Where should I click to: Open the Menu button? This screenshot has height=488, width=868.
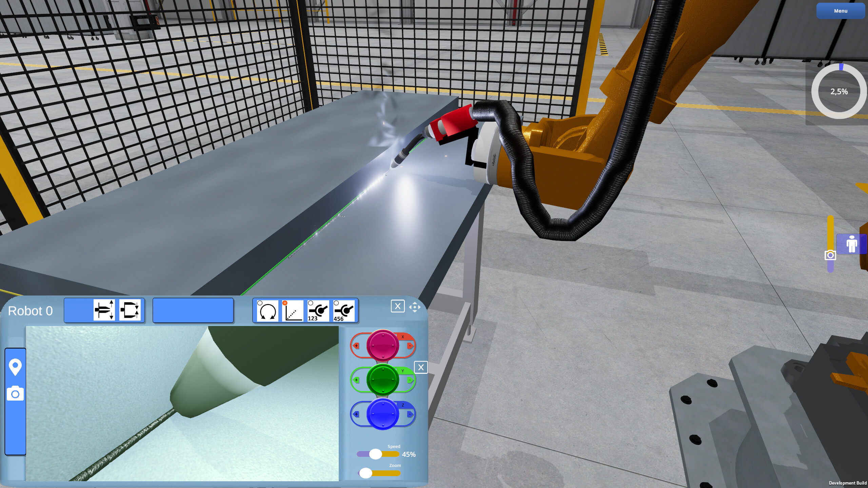(841, 11)
